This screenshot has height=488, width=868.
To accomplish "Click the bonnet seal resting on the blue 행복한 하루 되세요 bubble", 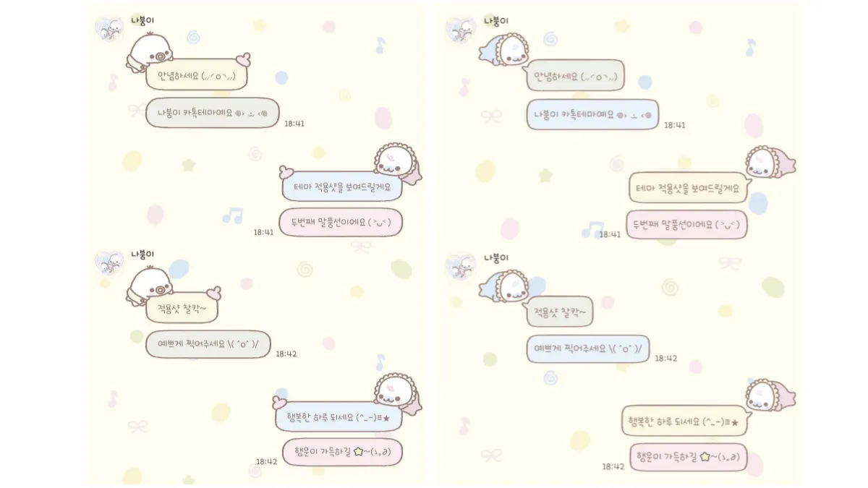I will pyautogui.click(x=397, y=393).
